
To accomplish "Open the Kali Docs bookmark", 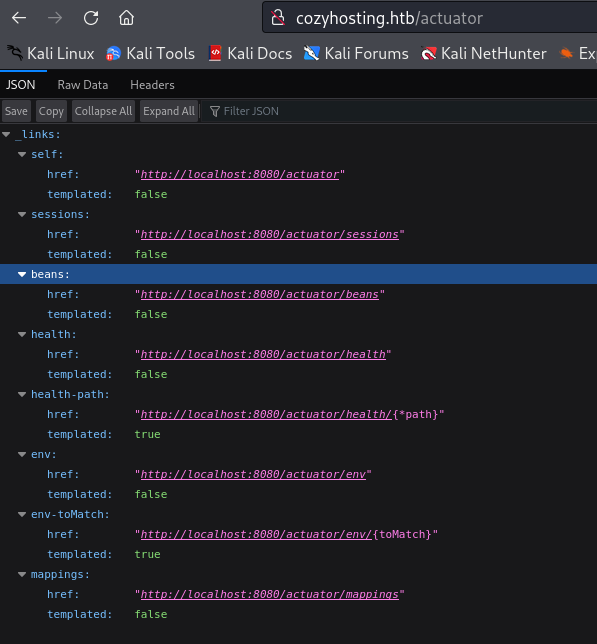I will pos(250,53).
